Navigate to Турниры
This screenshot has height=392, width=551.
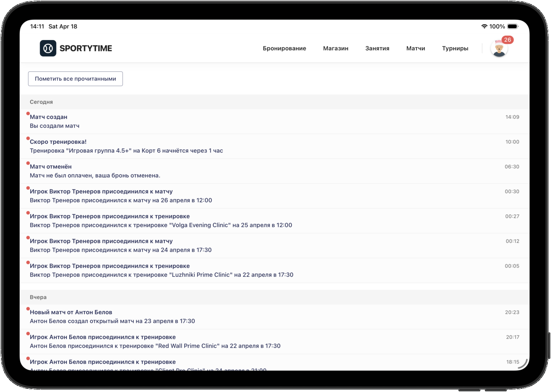tap(455, 49)
